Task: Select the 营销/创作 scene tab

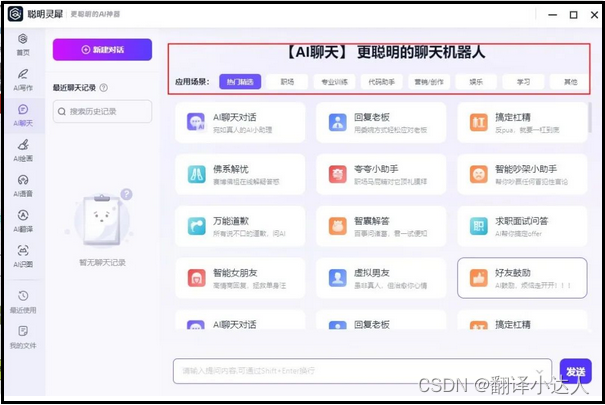Action: tap(429, 82)
